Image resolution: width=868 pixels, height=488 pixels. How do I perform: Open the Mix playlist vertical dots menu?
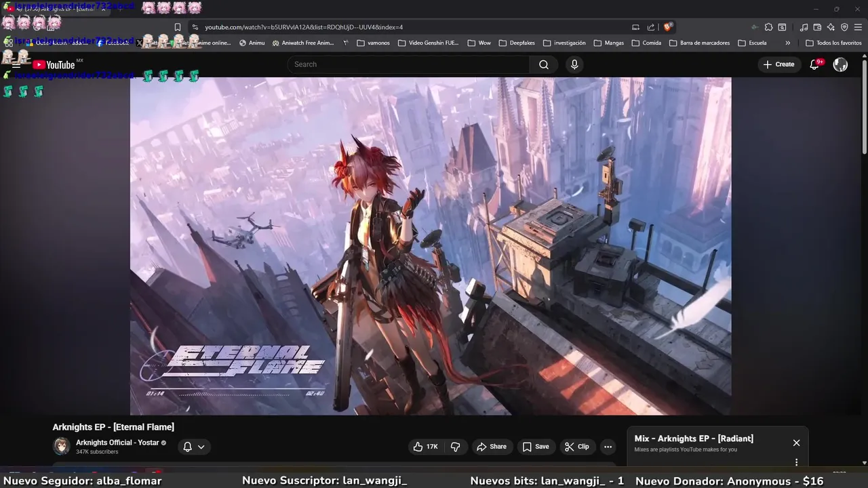[x=796, y=462]
